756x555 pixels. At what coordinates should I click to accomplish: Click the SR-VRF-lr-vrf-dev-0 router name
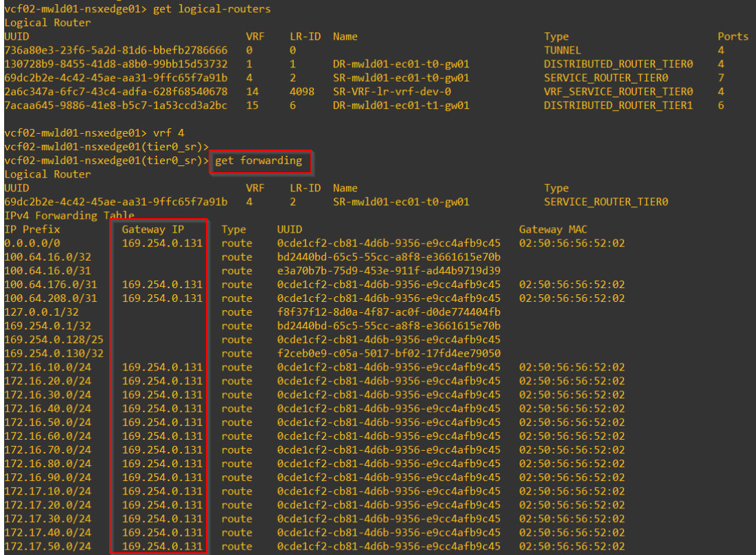click(x=390, y=92)
